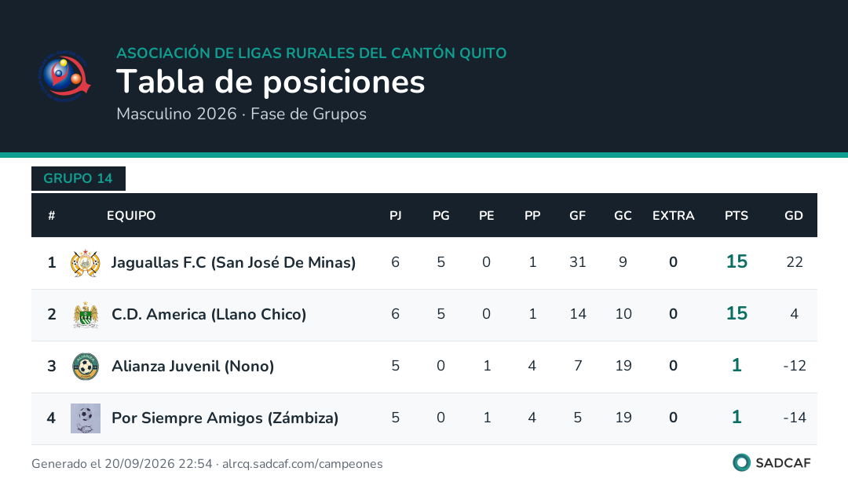
Task: Select the GRUPO 14 tab label
Action: [x=78, y=178]
